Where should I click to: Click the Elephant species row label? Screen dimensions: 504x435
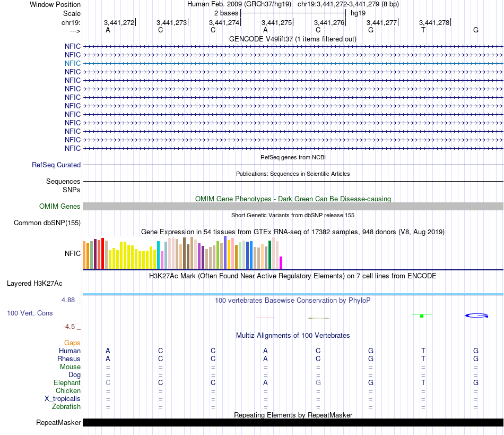67,382
